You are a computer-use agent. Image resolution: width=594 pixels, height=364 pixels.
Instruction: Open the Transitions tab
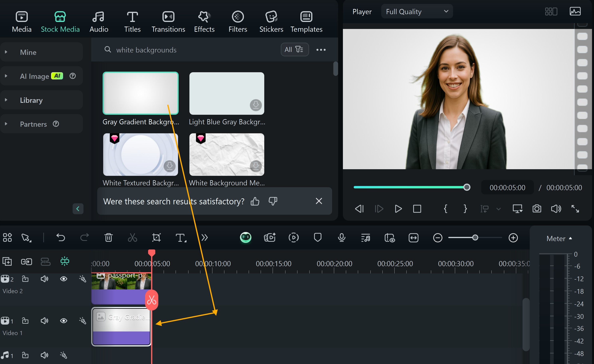coord(168,22)
